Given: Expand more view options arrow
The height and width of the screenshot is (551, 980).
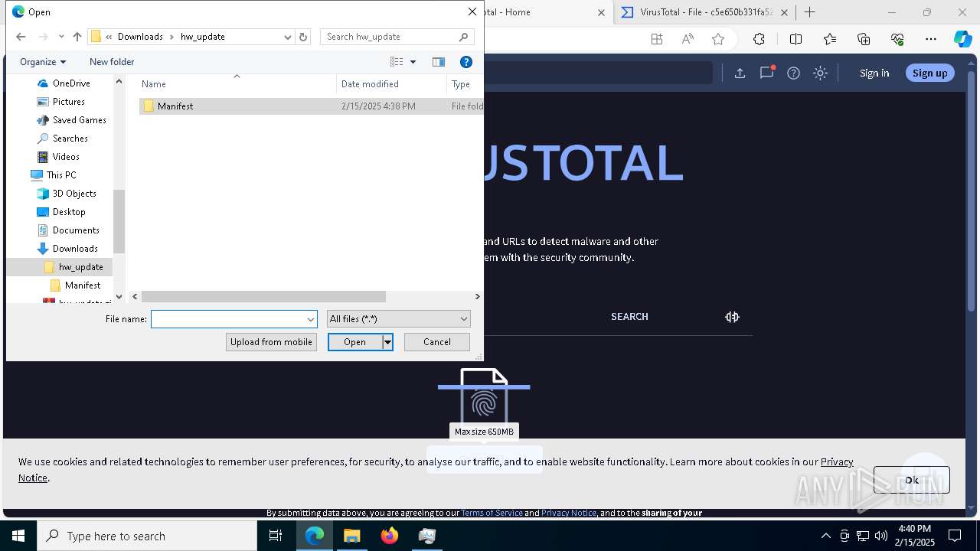Looking at the screenshot, I should pos(413,62).
